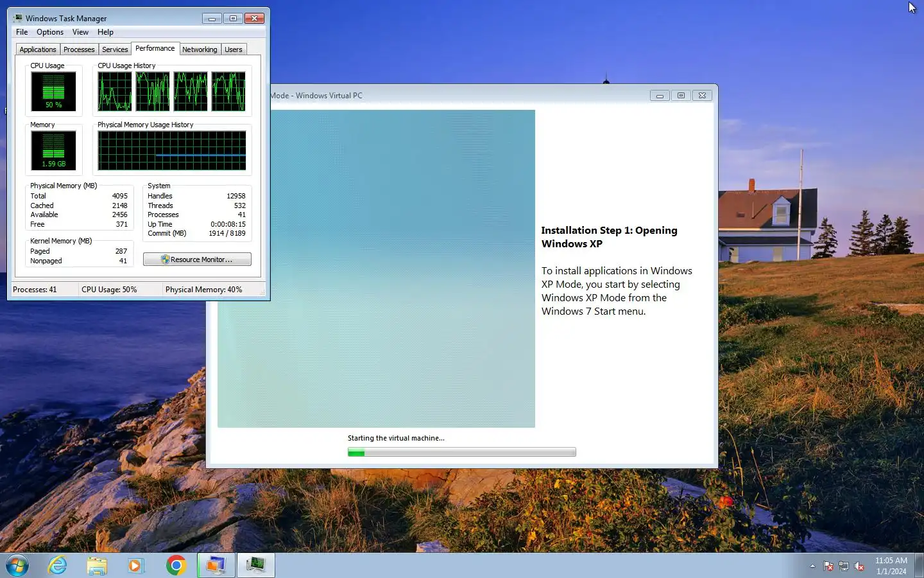This screenshot has height=578, width=924.
Task: Click the Virtual PC tutorial preview image
Action: click(402, 268)
